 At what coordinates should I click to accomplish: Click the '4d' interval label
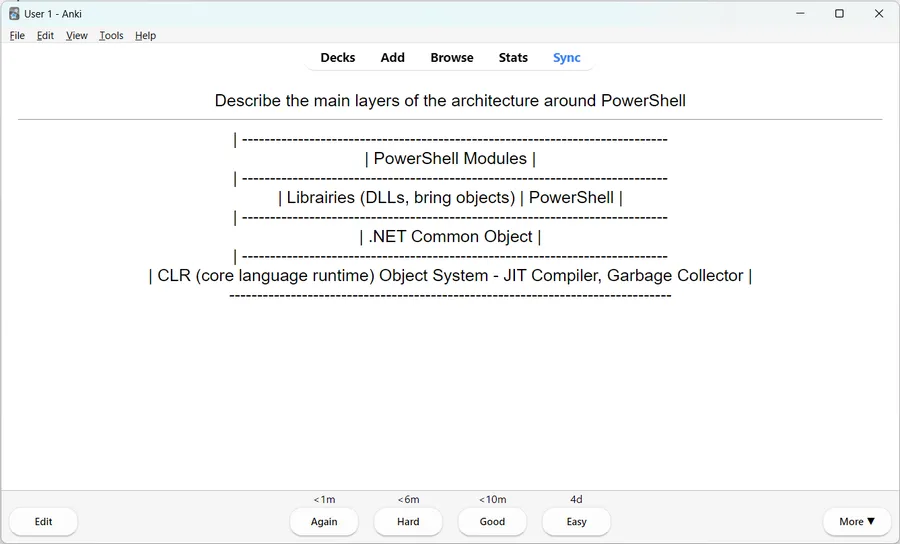point(576,499)
